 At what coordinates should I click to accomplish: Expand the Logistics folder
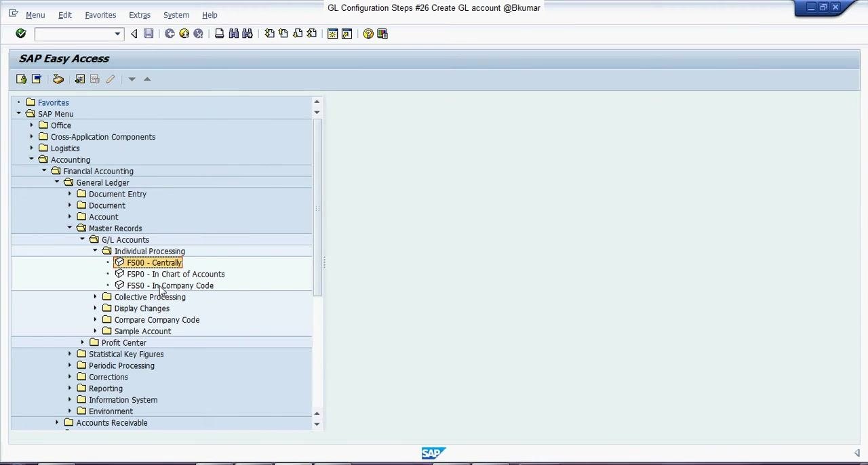click(31, 148)
